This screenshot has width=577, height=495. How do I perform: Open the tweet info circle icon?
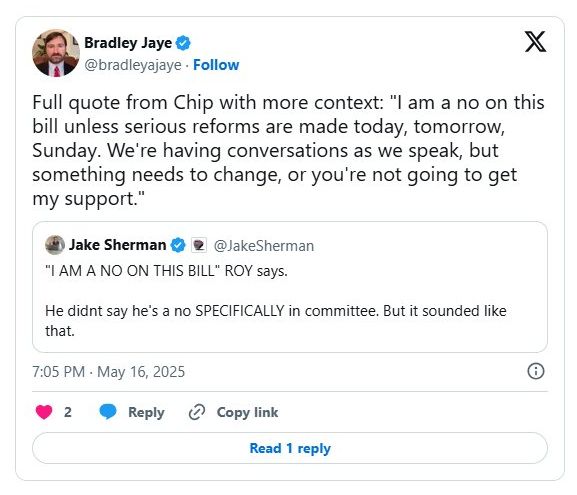point(536,371)
